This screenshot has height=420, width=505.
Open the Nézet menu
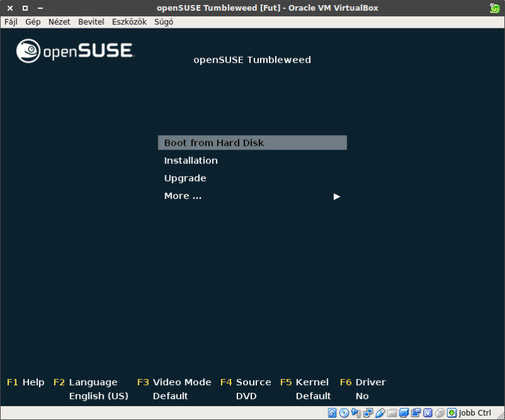[59, 22]
